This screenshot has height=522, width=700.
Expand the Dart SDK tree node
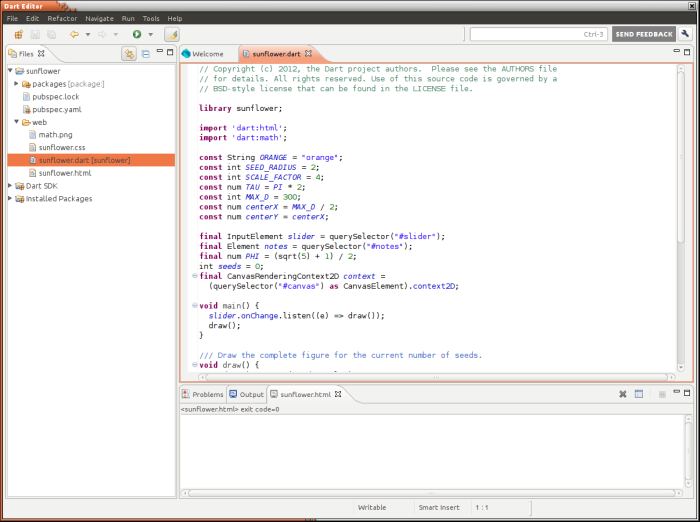point(11,186)
